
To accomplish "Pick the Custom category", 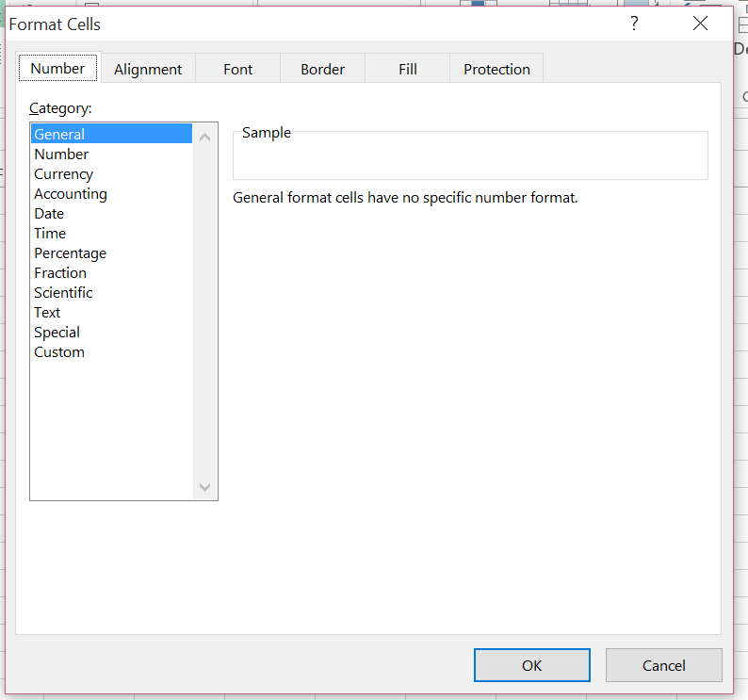I will (111, 352).
